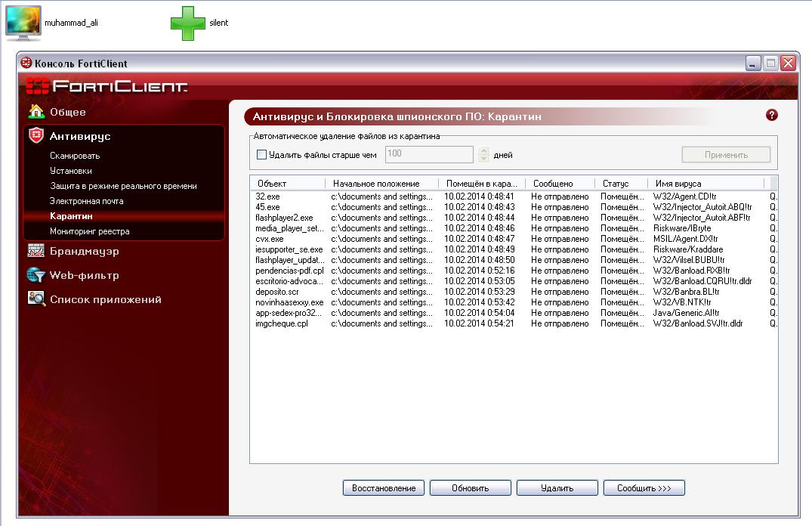Click virus name Java/Generic.AI!tr
The image size is (812, 526).
coord(686,312)
